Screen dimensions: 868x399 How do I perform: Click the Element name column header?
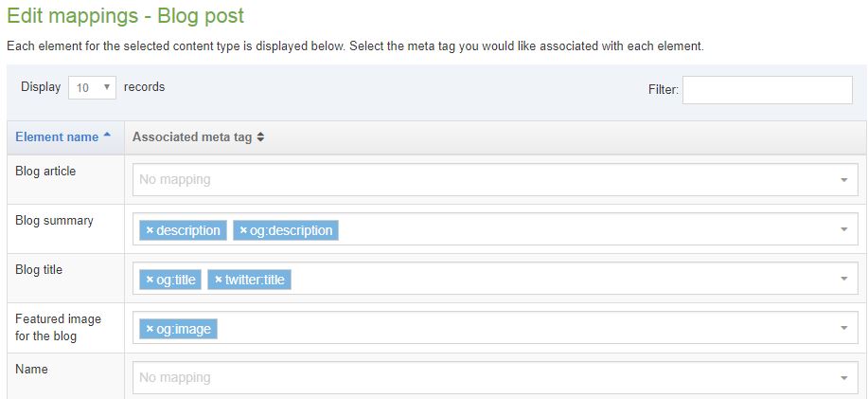pyautogui.click(x=57, y=137)
